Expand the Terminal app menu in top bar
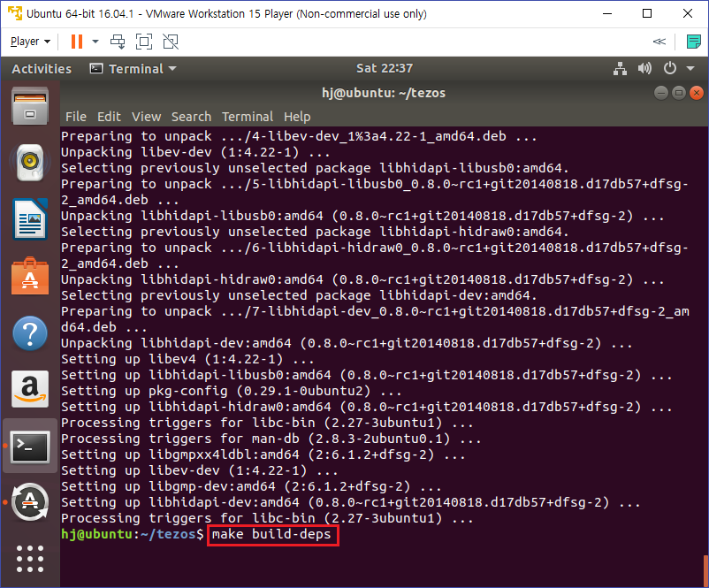 (x=133, y=69)
